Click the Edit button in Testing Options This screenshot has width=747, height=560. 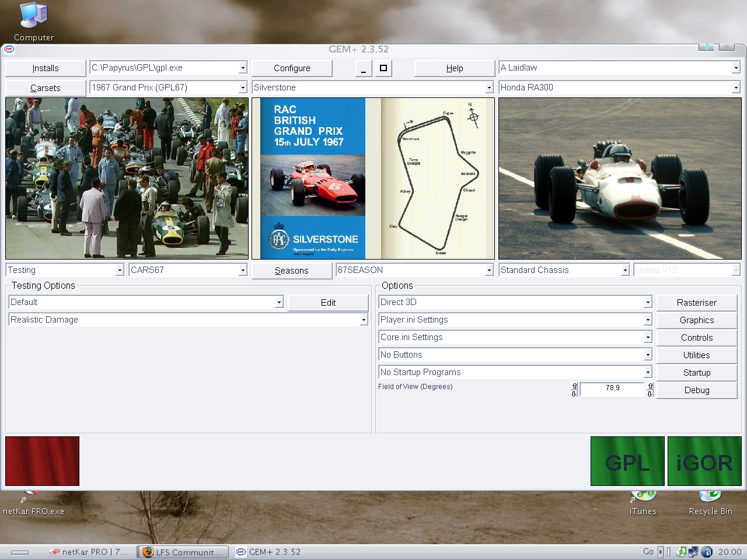pos(328,303)
